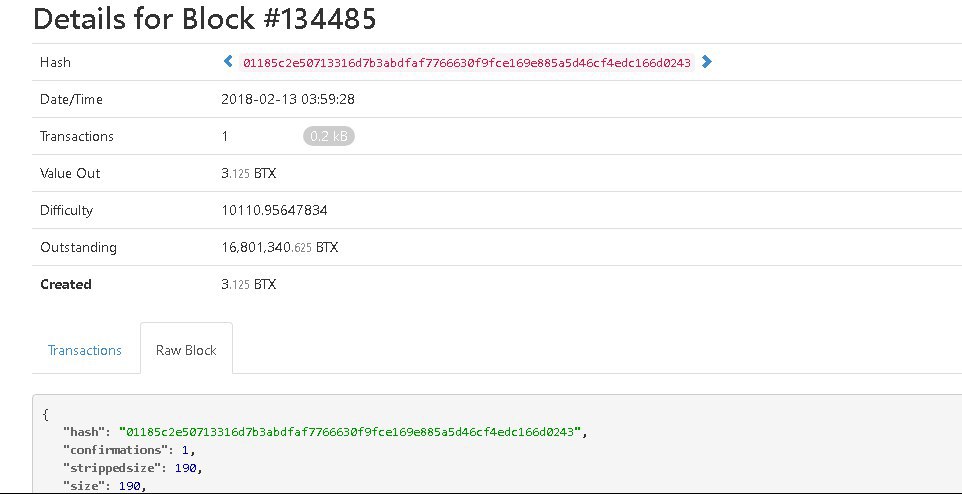The image size is (962, 494).
Task: Click the 0.2 kB size badge
Action: pos(328,136)
